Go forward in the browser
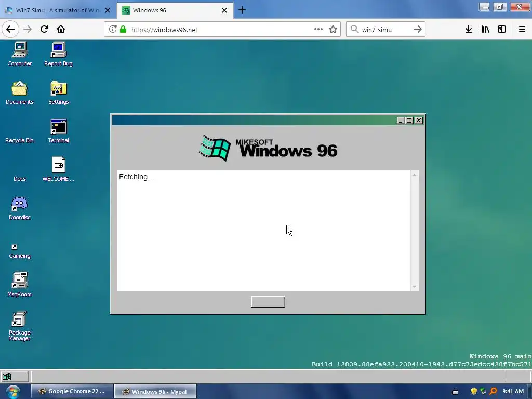The width and height of the screenshot is (532, 399). 28,29
